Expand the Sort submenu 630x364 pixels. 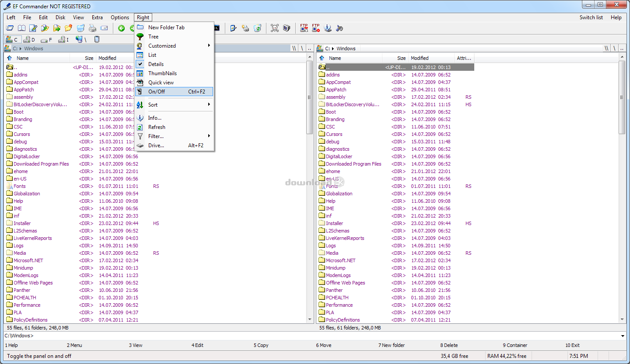click(x=174, y=105)
